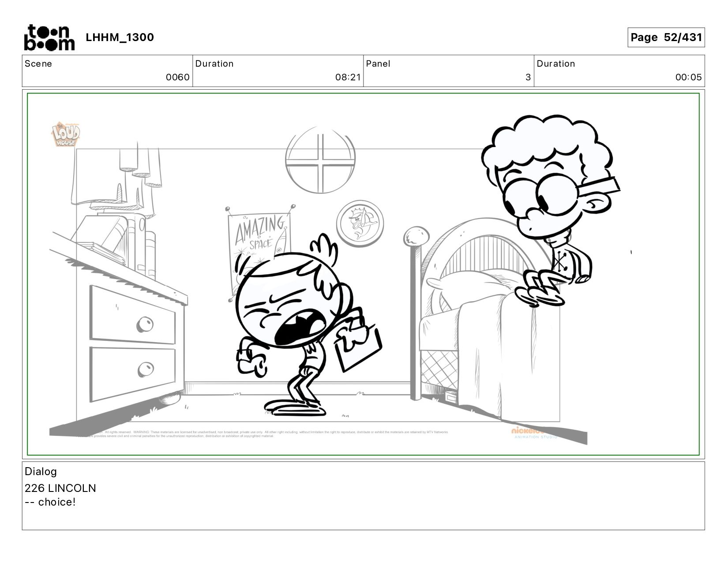Click the project title LHHM_1300

(120, 37)
